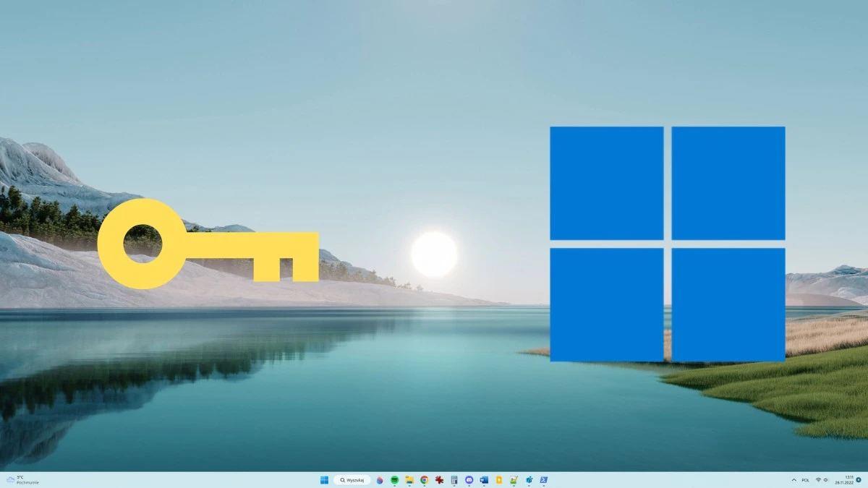868x488 pixels.
Task: Launch Microsoft Word
Action: click(x=483, y=479)
